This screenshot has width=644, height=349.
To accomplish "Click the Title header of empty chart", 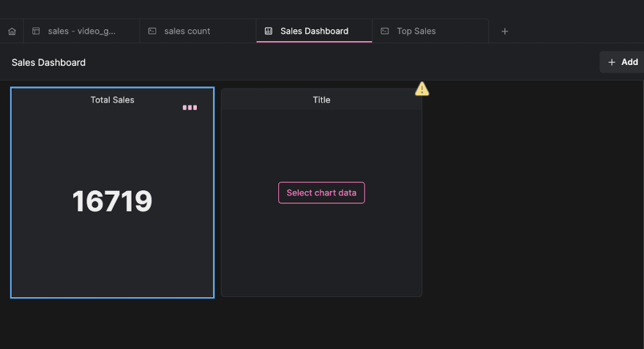I will (321, 100).
